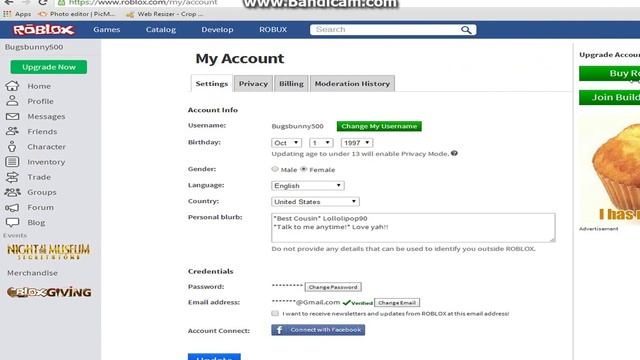Open the Messages envelope icon
Viewport: 640px width, 360px height.
12,116
